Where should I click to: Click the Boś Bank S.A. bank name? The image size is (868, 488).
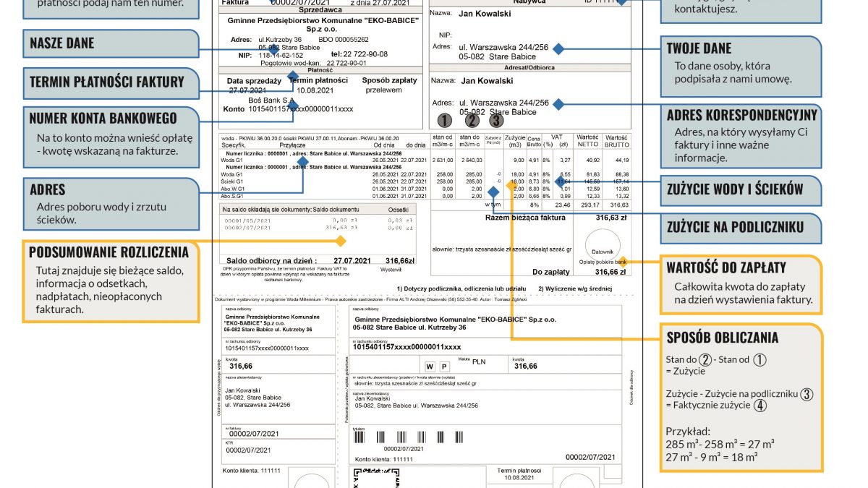pyautogui.click(x=271, y=100)
